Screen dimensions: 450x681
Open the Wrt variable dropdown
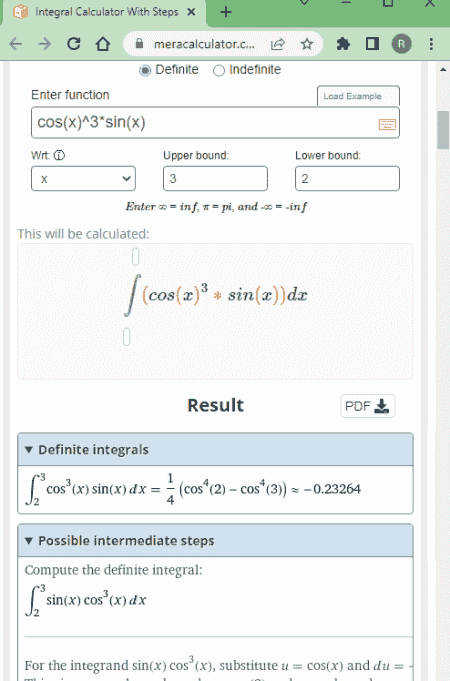point(83,179)
